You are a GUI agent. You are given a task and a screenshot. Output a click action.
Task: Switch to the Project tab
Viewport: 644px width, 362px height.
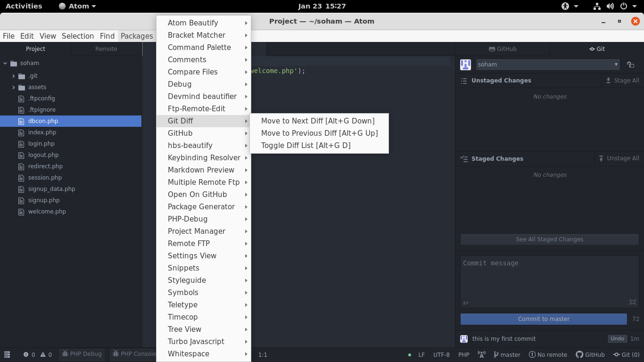[x=35, y=49]
